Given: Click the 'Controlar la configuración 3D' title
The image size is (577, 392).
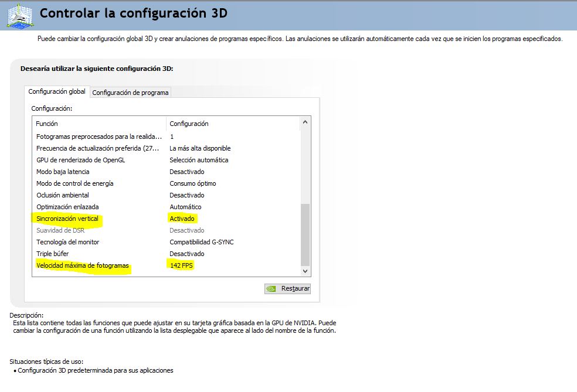Looking at the screenshot, I should pos(134,13).
